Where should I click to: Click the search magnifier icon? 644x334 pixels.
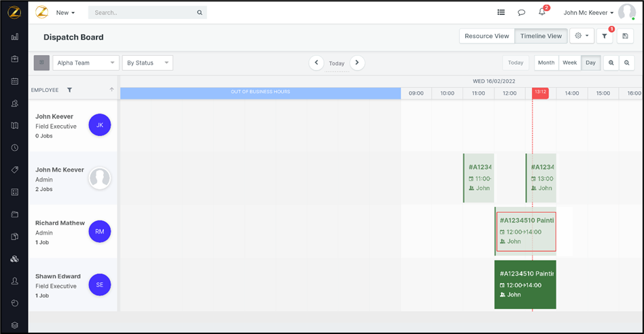tap(200, 13)
